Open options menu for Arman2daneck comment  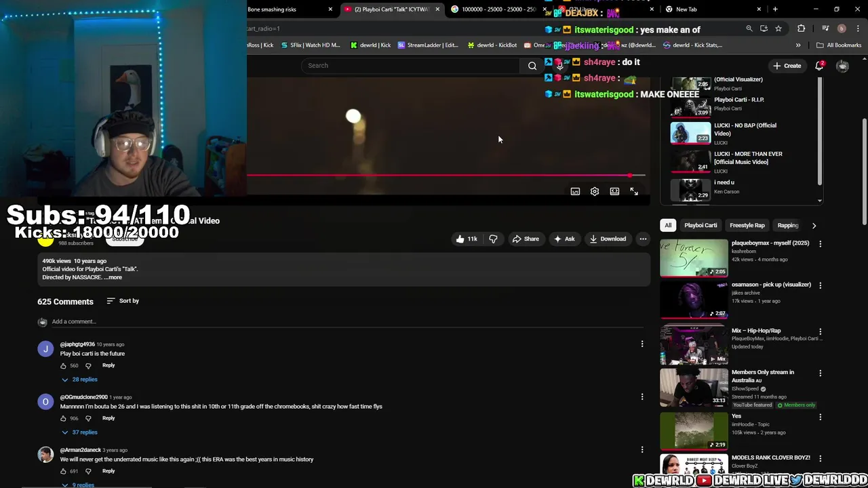point(642,450)
